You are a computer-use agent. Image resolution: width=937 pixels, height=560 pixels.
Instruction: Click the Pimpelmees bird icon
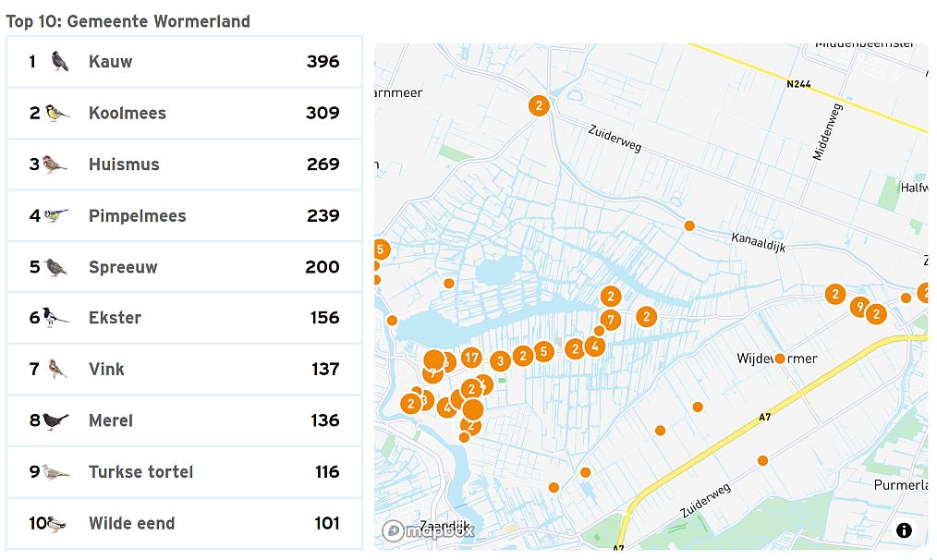56,216
